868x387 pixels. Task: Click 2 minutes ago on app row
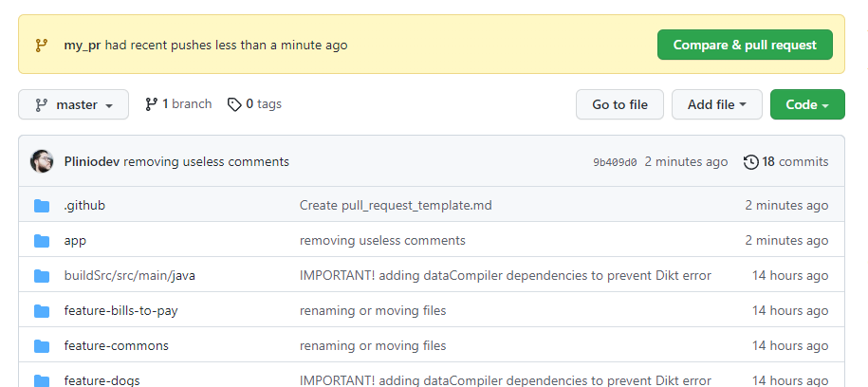786,240
